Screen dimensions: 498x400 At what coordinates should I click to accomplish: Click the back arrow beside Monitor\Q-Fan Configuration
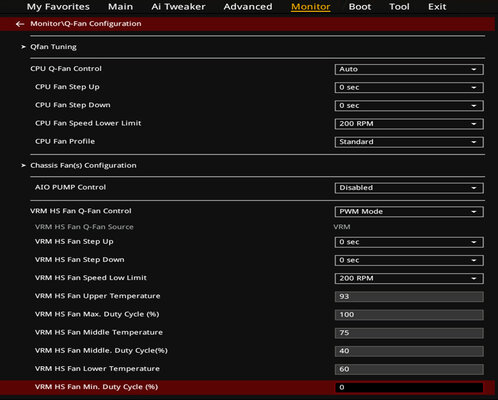tap(20, 24)
